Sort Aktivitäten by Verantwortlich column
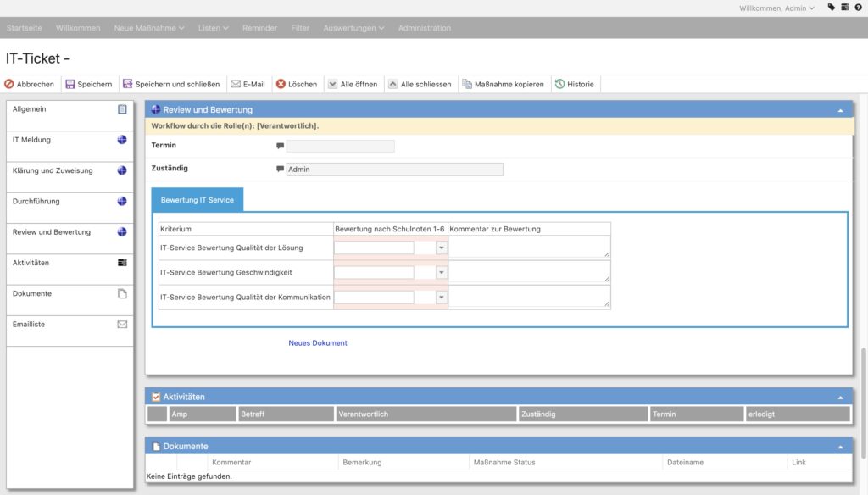This screenshot has height=495, width=868. point(426,414)
